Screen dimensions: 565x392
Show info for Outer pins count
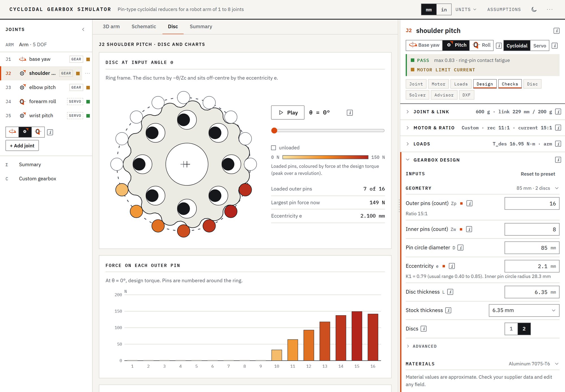click(470, 203)
